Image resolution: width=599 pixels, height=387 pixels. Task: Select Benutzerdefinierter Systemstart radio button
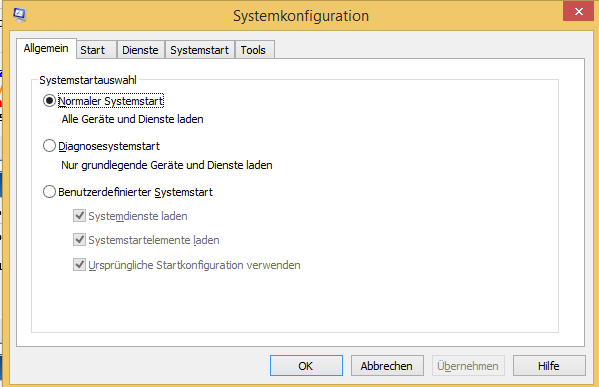coord(49,192)
